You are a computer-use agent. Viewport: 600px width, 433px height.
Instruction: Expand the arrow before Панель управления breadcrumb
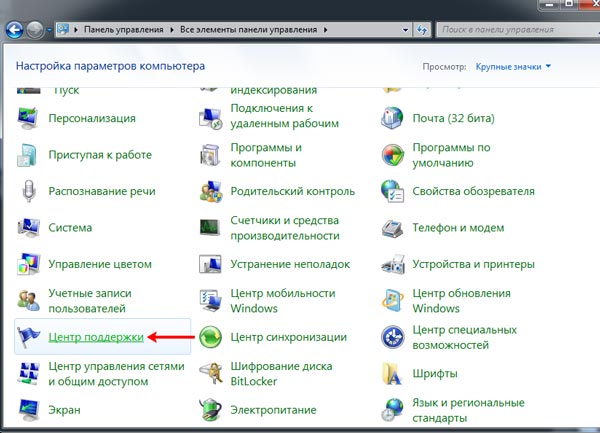[x=76, y=30]
